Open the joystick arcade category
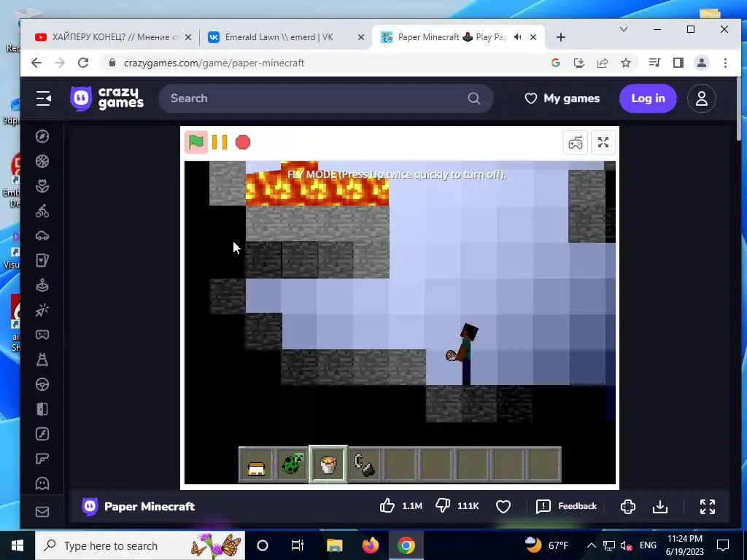Viewport: 747px width, 560px height. (x=42, y=285)
